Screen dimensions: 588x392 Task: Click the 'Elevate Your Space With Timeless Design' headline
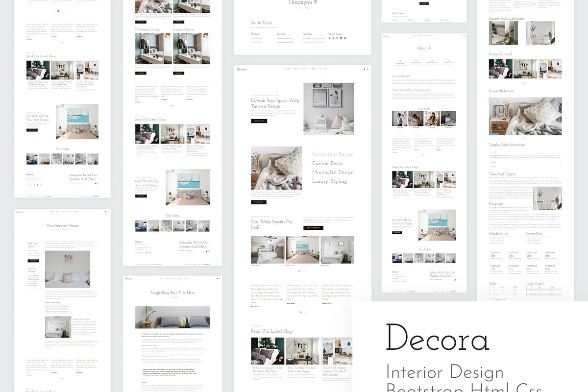point(275,103)
